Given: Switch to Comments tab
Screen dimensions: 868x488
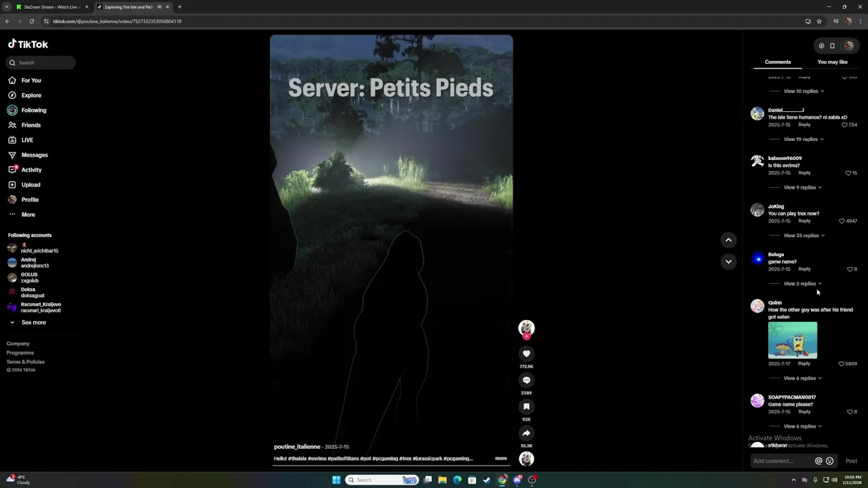Looking at the screenshot, I should [778, 62].
